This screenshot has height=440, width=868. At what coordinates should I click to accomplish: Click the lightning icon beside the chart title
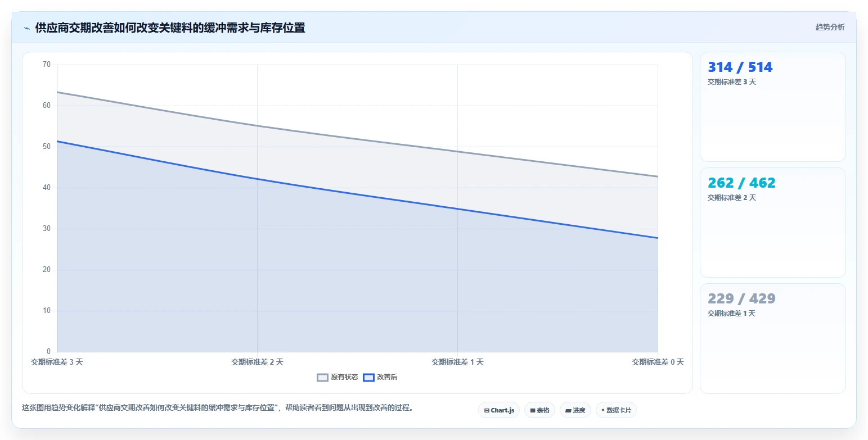[x=27, y=28]
